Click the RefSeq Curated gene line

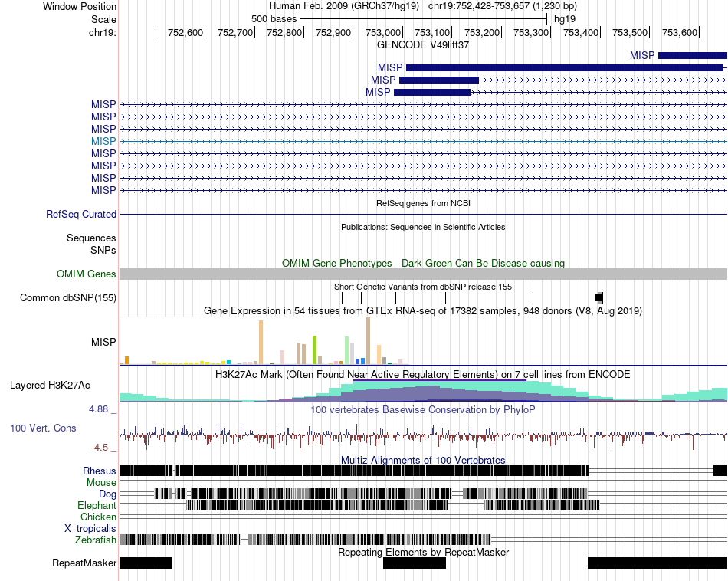423,214
